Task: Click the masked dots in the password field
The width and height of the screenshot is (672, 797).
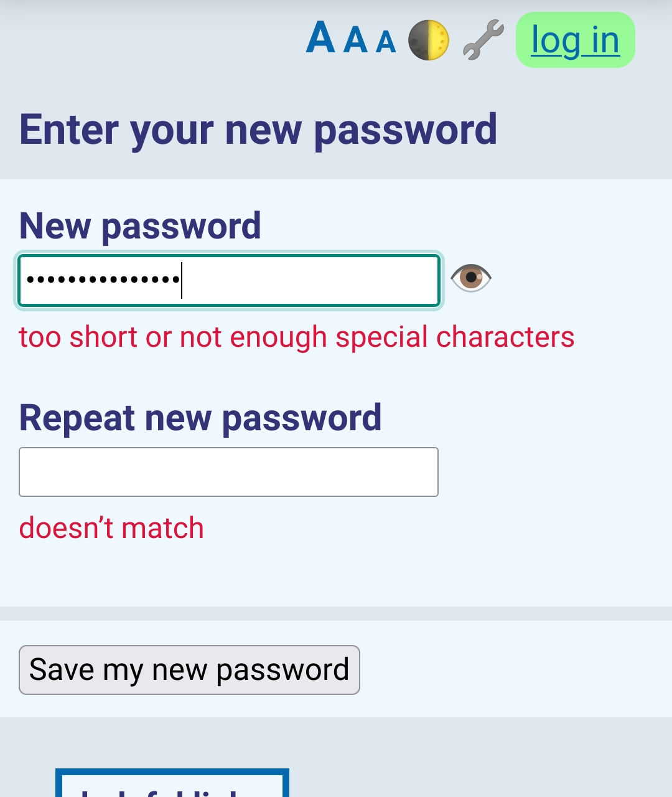Action: coord(103,281)
